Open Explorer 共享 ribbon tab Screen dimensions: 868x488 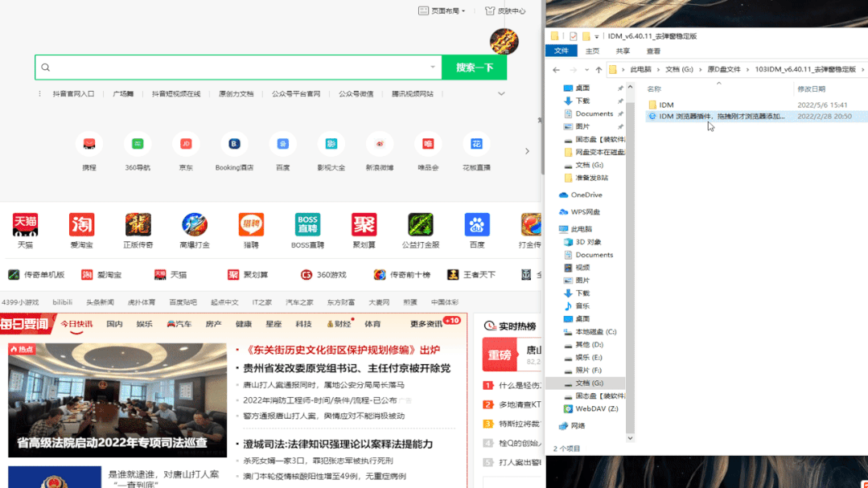(x=623, y=51)
